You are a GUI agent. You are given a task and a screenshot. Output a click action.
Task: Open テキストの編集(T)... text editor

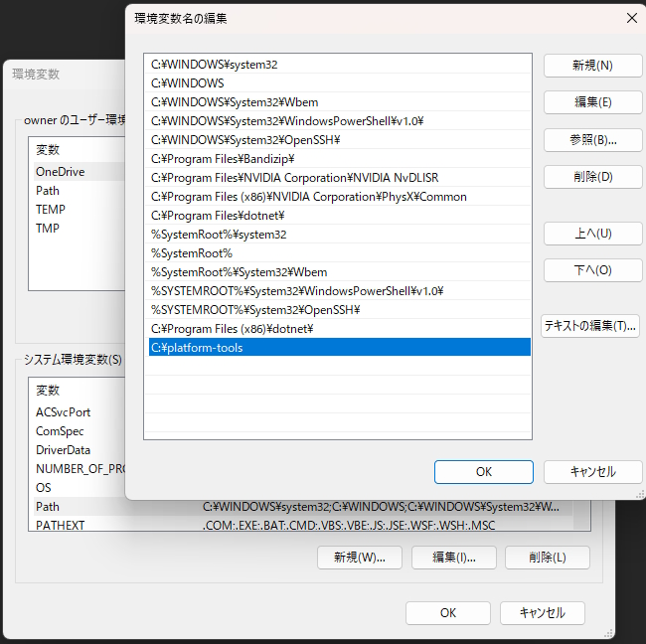point(590,326)
